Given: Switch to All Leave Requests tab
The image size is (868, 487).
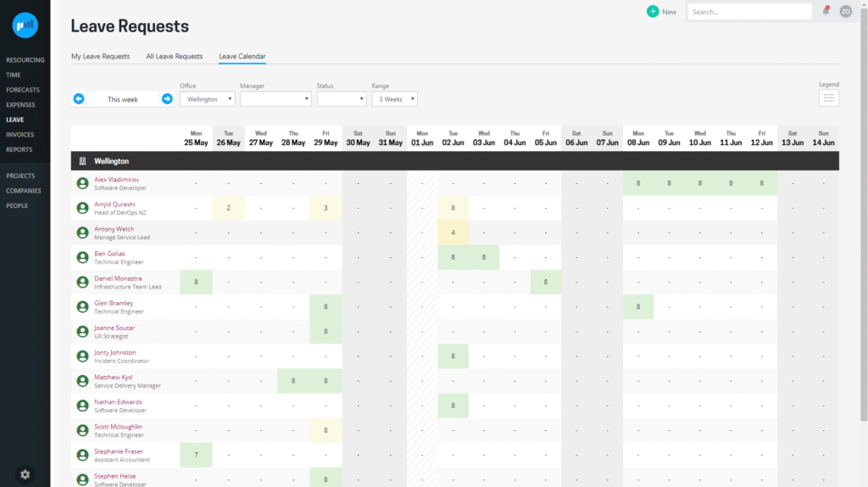Looking at the screenshot, I should (x=174, y=57).
